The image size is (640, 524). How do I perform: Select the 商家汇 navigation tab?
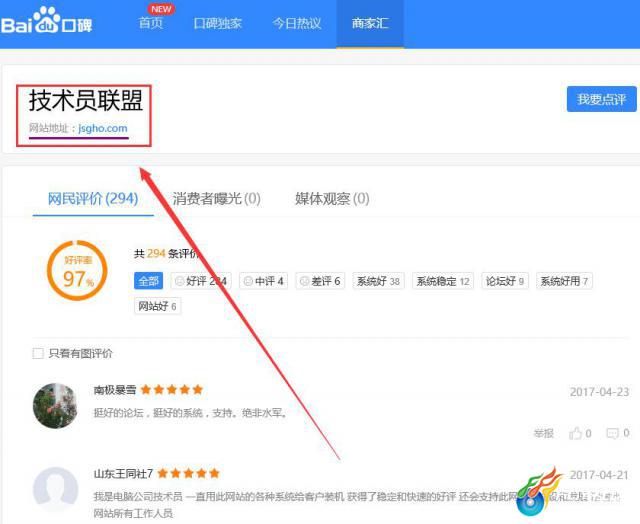370,23
